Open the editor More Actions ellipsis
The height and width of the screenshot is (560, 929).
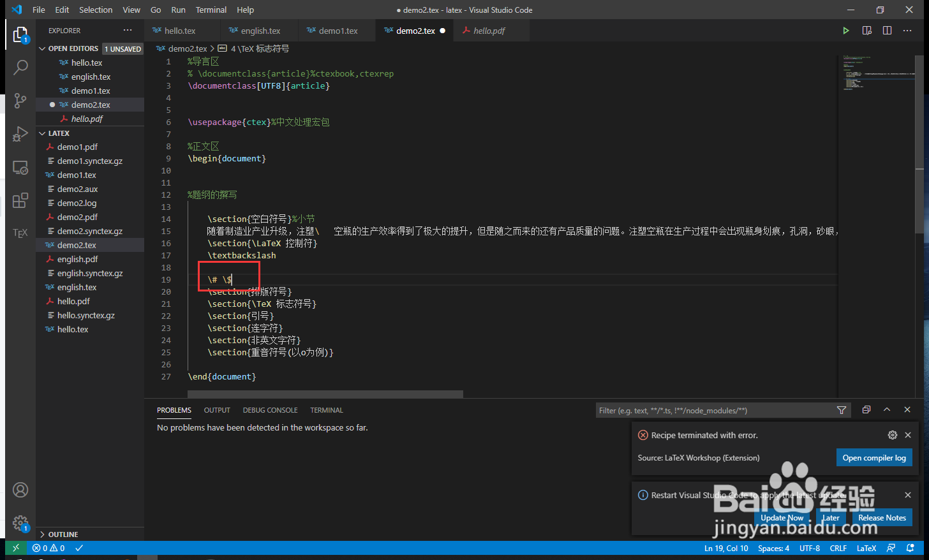pos(907,31)
